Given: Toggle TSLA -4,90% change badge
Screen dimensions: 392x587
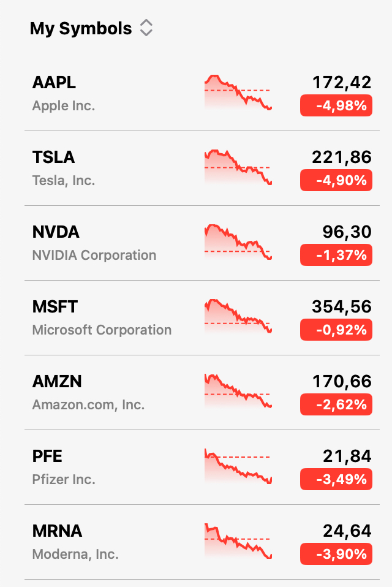Looking at the screenshot, I should click(x=336, y=181).
